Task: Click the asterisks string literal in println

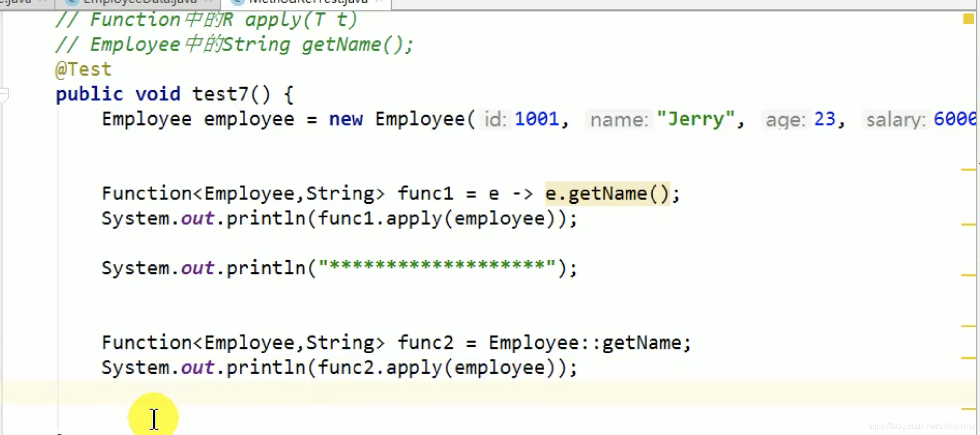Action: click(x=436, y=267)
